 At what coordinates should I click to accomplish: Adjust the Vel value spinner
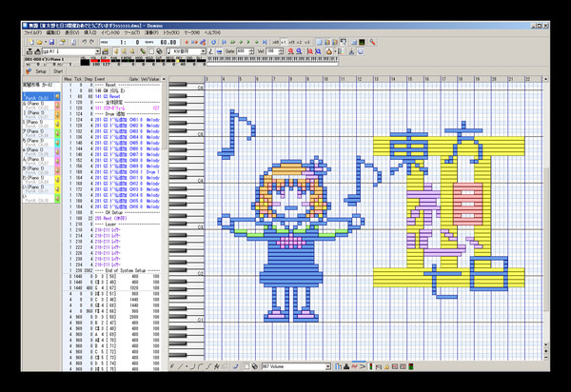pos(281,51)
